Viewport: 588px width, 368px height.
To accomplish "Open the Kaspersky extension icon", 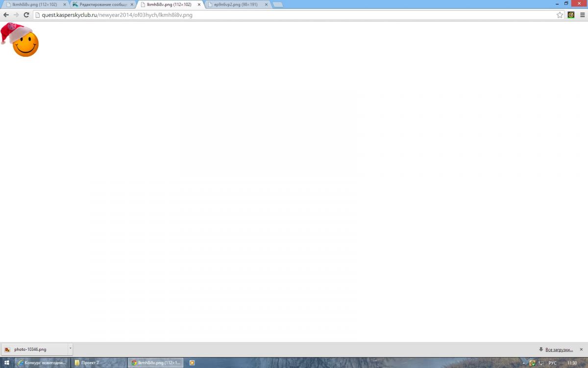I will [571, 15].
